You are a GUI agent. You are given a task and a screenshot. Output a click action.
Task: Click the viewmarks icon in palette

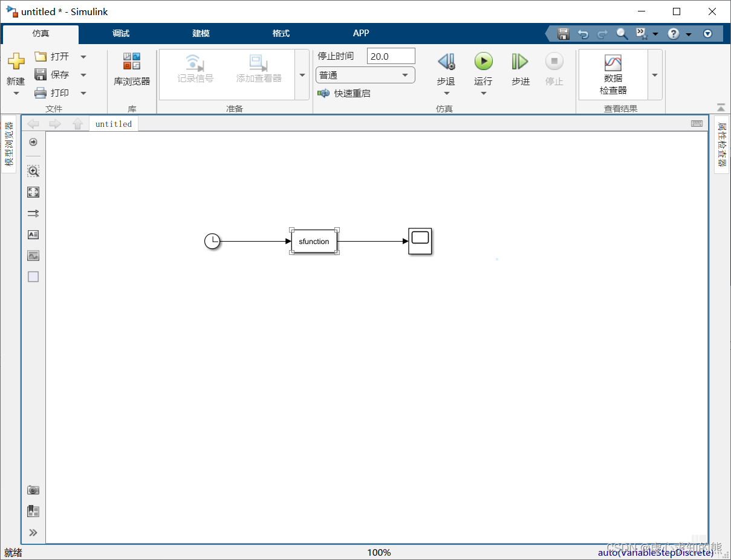coord(33,511)
